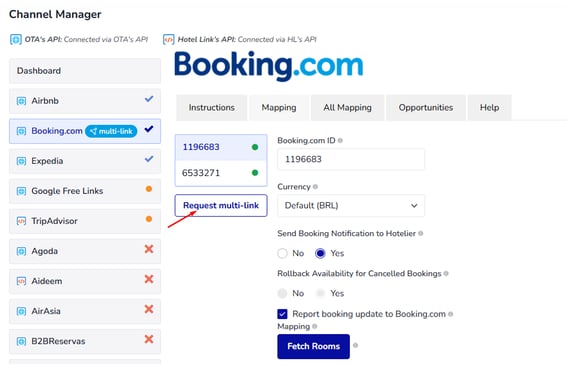
Task: Click the Request multi-link button
Action: [x=221, y=205]
